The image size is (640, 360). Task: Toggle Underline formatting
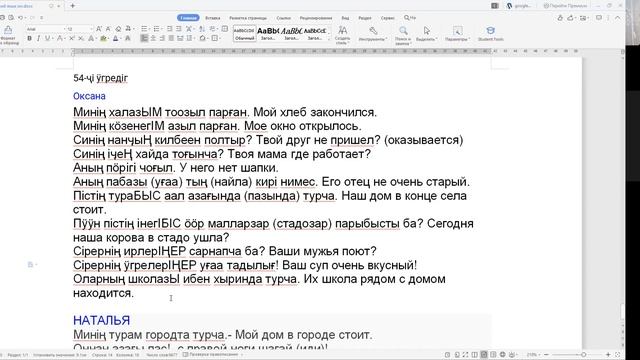point(47,38)
